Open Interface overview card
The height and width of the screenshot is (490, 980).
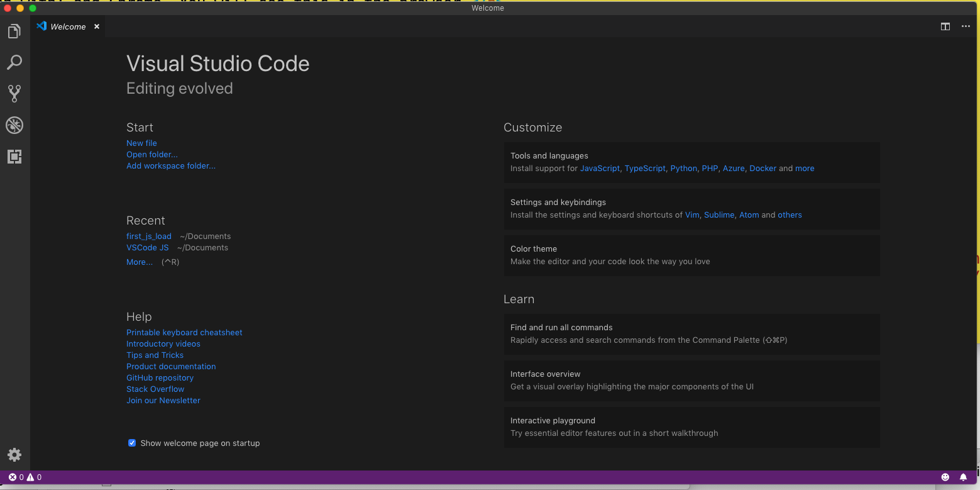pos(691,381)
